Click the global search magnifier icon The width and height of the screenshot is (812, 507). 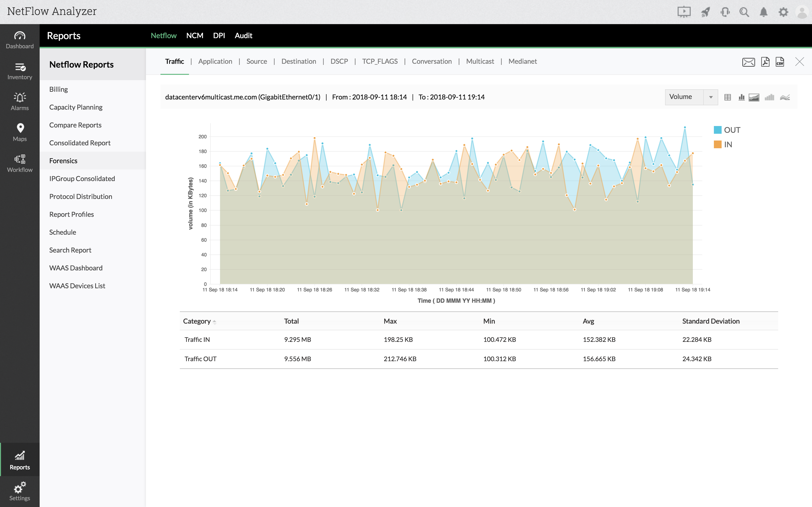click(744, 12)
